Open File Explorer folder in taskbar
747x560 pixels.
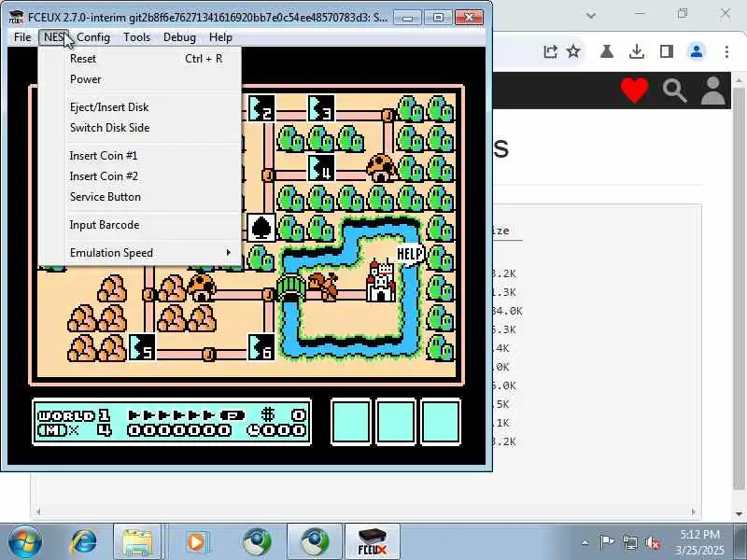click(x=137, y=542)
